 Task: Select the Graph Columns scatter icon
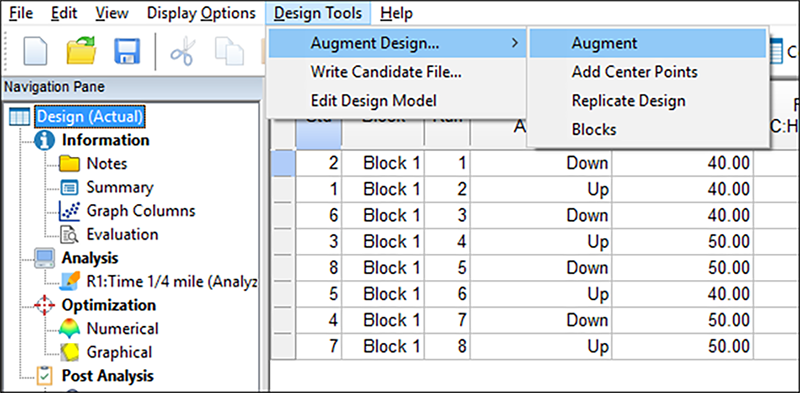(x=69, y=211)
